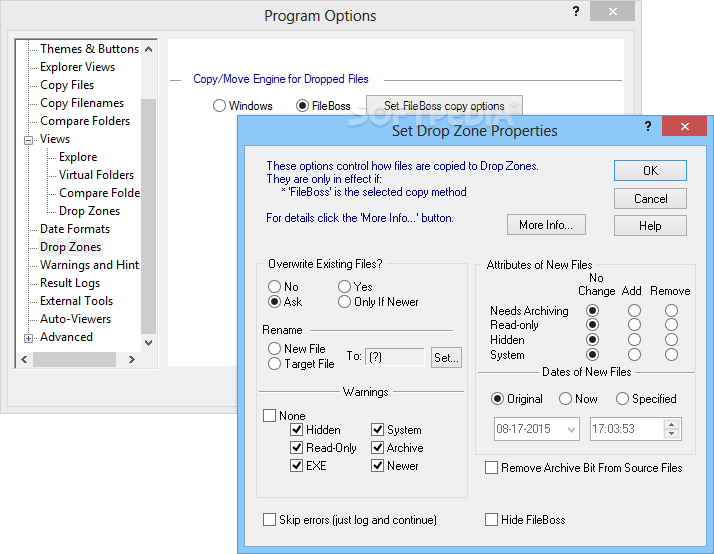
Task: Expand the Advanced tree node
Action: tap(28, 338)
